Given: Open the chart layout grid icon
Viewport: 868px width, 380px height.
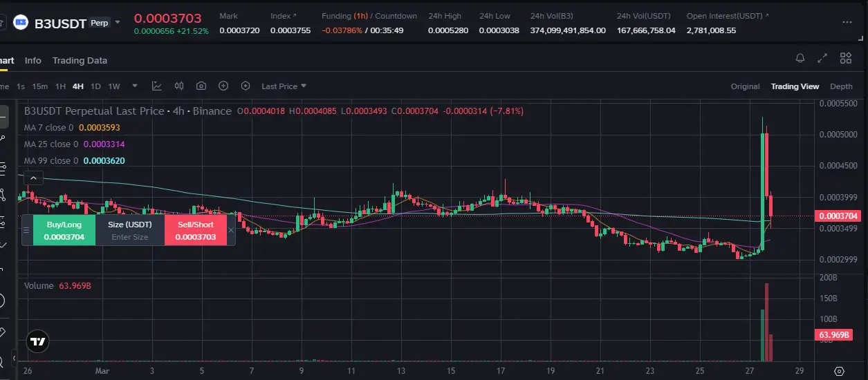Looking at the screenshot, I should (x=845, y=58).
